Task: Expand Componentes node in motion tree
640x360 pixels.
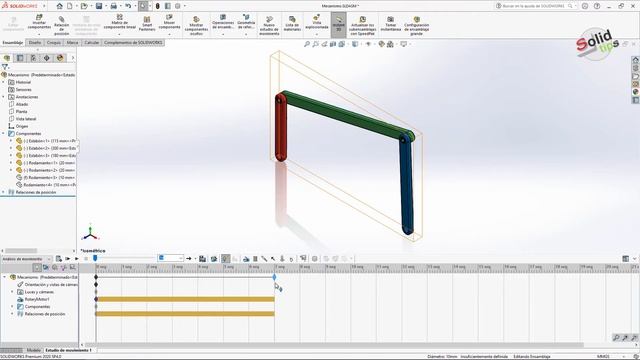Action: tap(12, 307)
